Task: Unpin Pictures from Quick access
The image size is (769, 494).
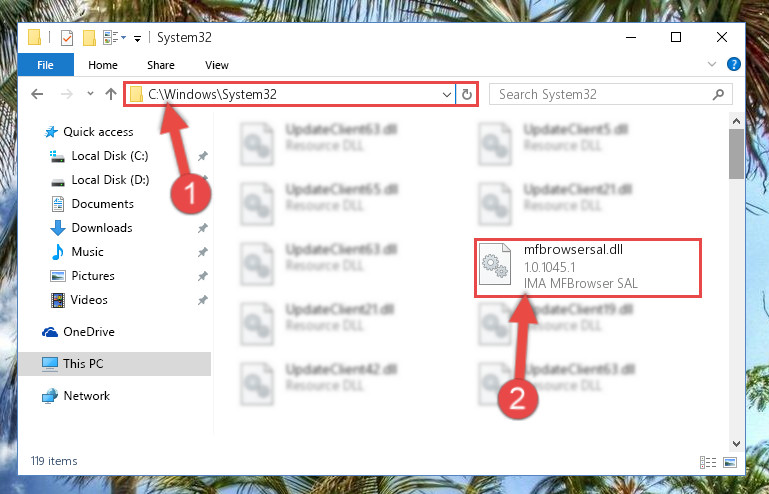Action: (202, 276)
